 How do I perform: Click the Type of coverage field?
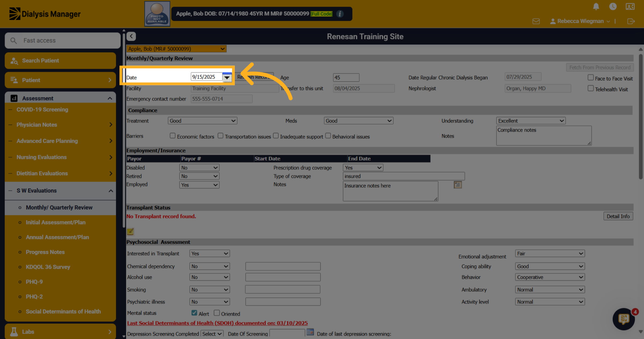coord(404,176)
